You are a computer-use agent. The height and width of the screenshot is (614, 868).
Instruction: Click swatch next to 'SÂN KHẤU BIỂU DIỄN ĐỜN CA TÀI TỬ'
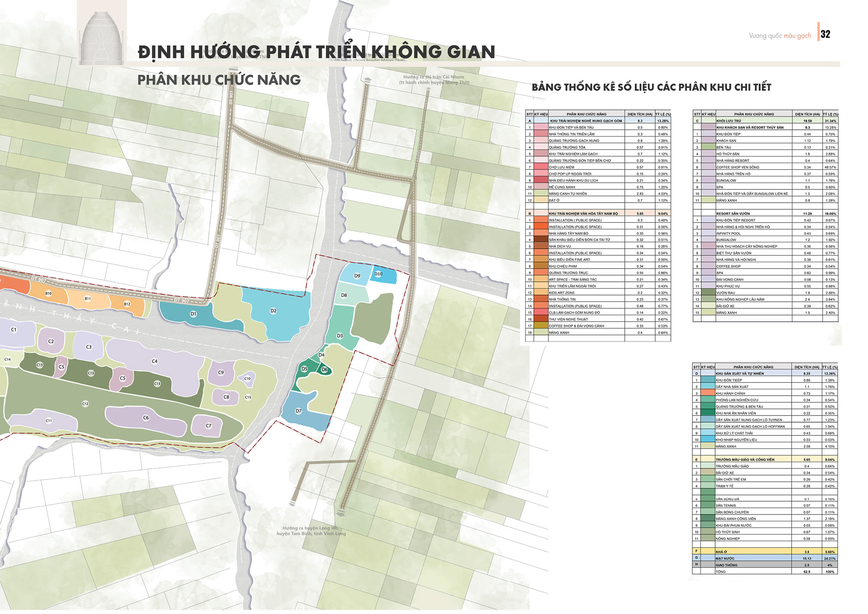tap(541, 240)
